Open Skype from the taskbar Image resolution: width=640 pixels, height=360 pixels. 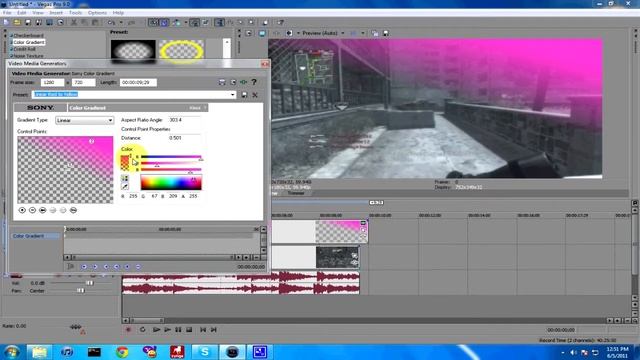click(204, 351)
